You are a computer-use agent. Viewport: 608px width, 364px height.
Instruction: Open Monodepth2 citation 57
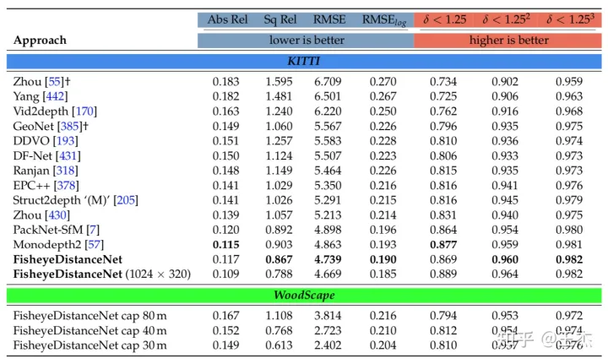pyautogui.click(x=94, y=245)
